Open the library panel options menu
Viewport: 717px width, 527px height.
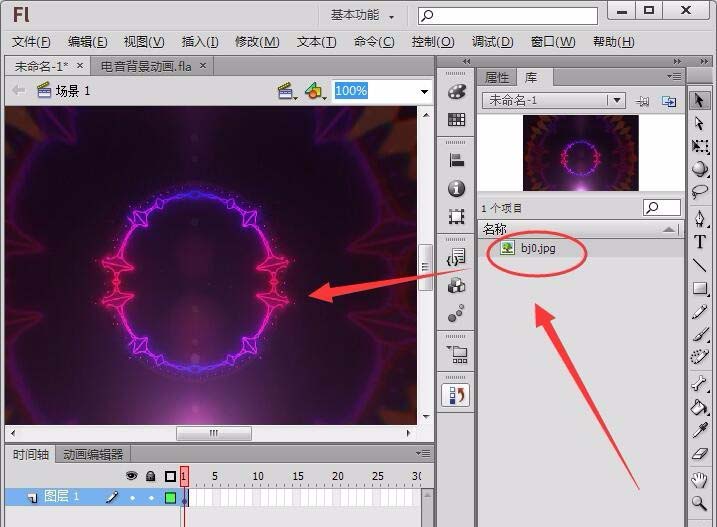click(674, 76)
